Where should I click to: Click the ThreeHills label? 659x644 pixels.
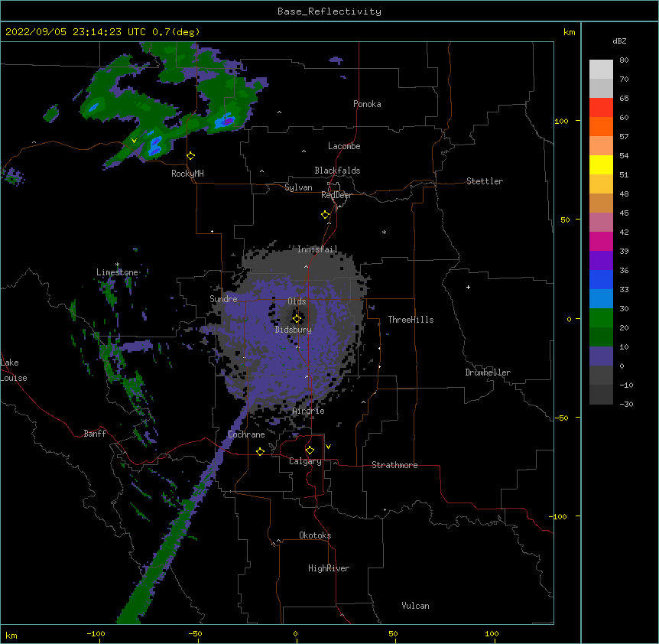(x=411, y=320)
